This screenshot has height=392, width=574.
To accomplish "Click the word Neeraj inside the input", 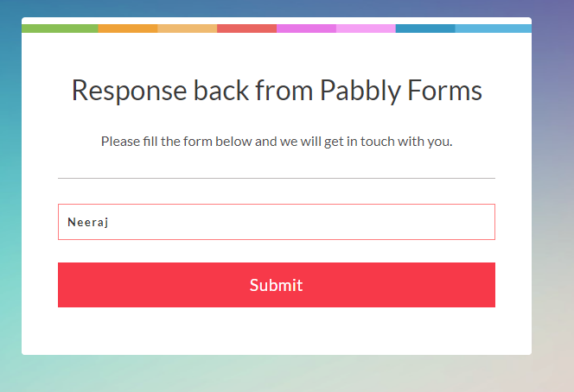I will click(88, 222).
